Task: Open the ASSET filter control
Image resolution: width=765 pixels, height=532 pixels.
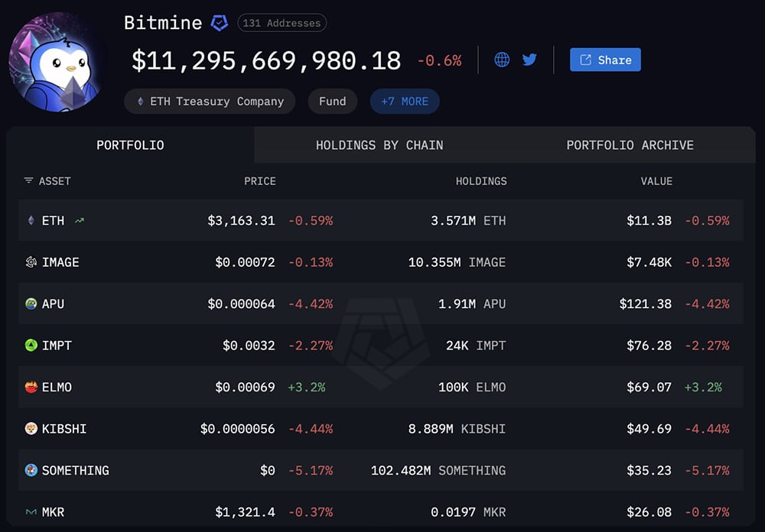Action: click(x=28, y=181)
